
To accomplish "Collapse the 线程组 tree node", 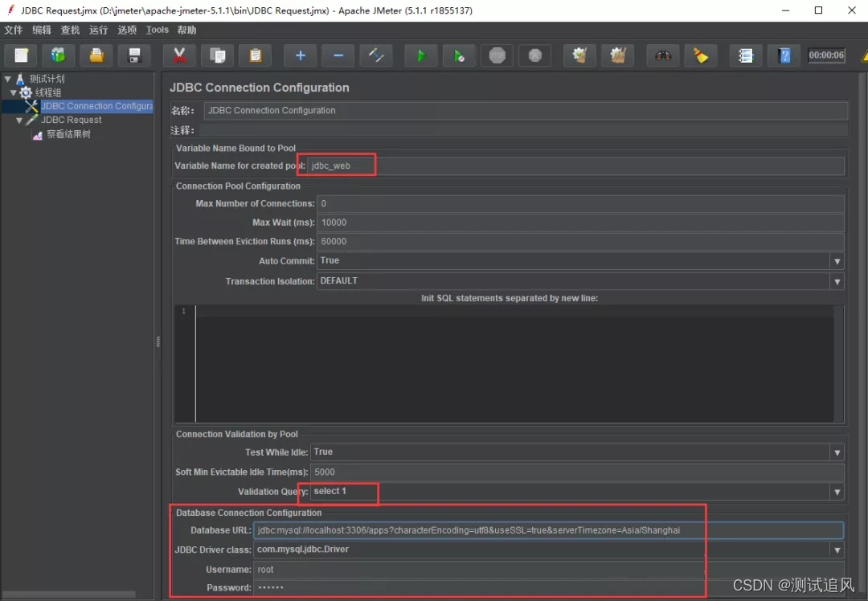I will click(x=14, y=92).
